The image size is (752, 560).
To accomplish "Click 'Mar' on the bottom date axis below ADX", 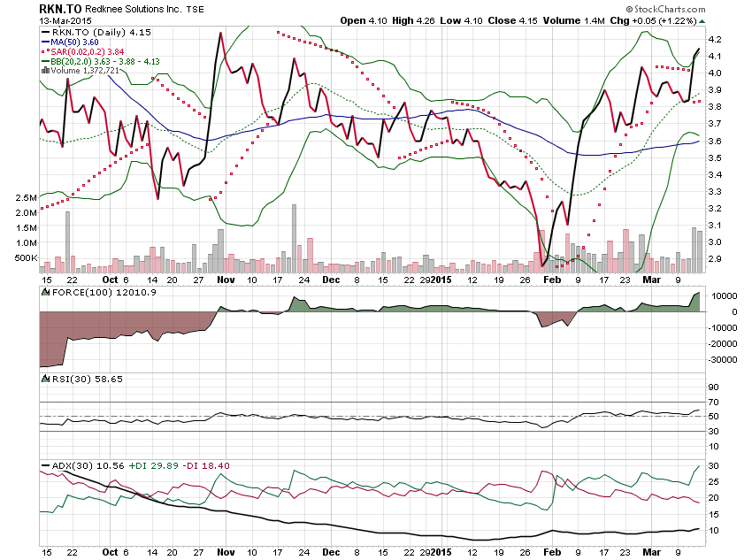I will 651,552.
